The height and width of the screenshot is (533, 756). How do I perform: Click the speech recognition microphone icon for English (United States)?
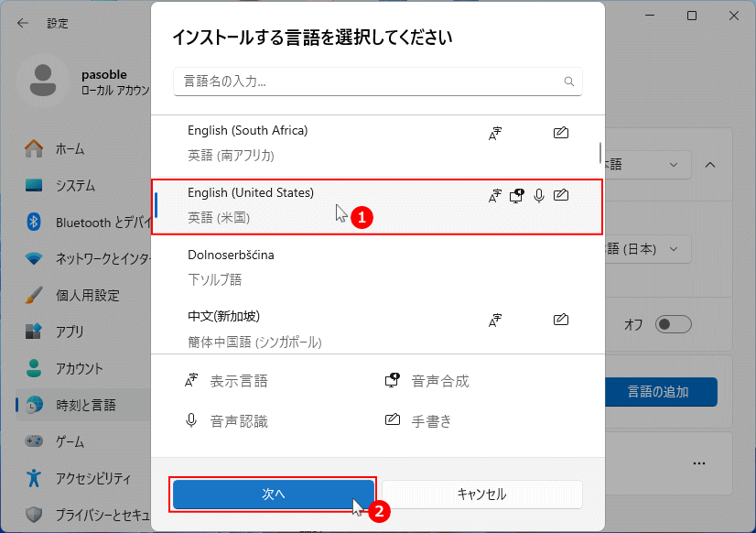click(x=540, y=195)
